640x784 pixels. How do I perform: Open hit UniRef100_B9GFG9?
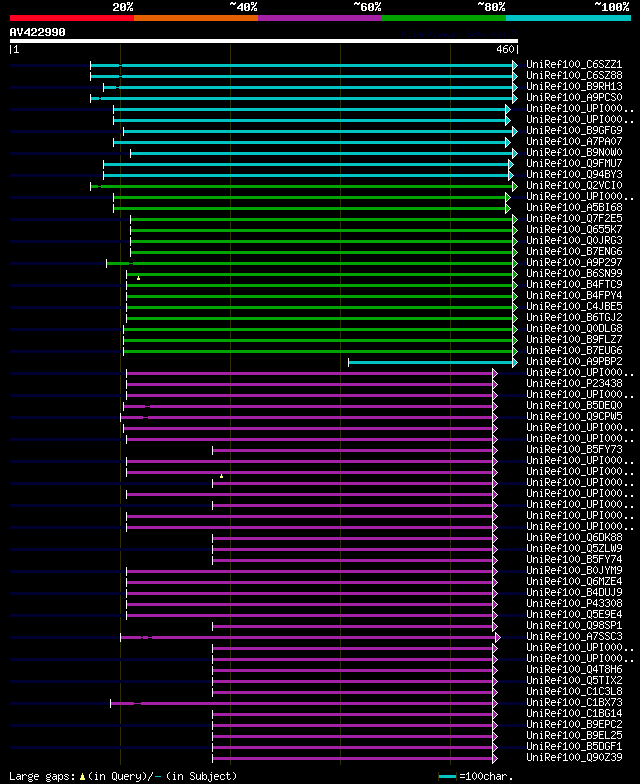[x=574, y=130]
